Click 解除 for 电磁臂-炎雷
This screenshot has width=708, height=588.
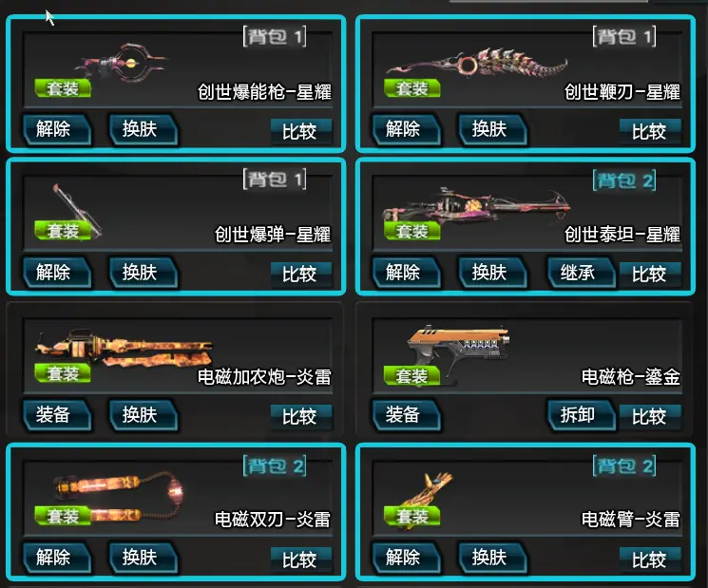click(x=406, y=558)
